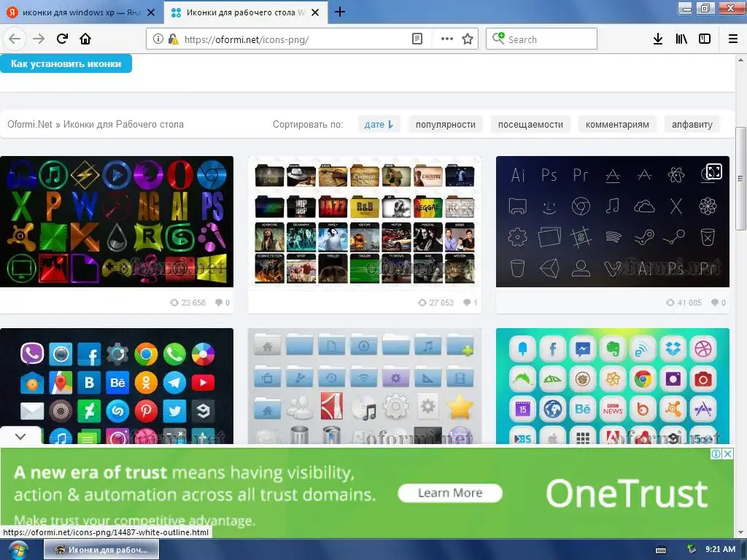
Task: Open page actions three-dot menu
Action: tap(447, 39)
